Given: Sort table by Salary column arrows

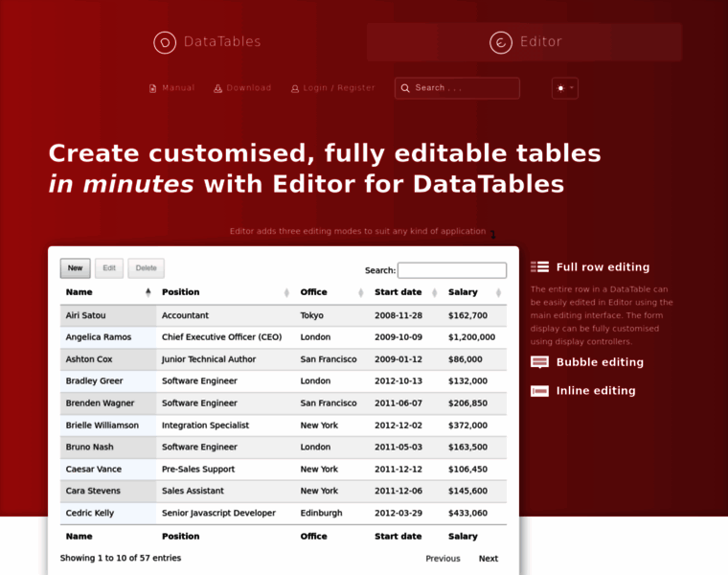Looking at the screenshot, I should 499,292.
